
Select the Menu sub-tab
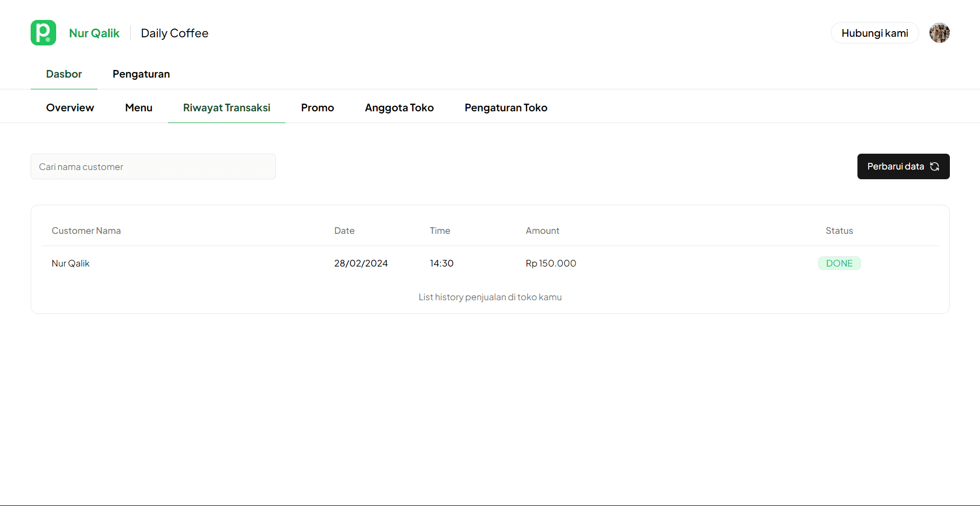138,108
